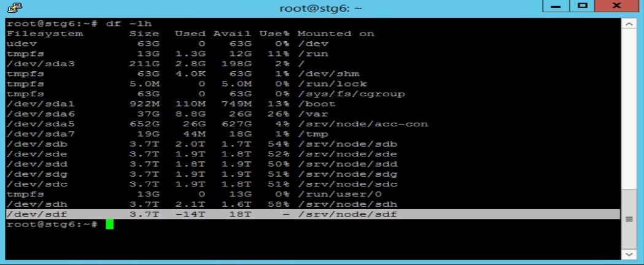The height and width of the screenshot is (265, 644).
Task: Click the green terminal cursor
Action: coord(109,225)
